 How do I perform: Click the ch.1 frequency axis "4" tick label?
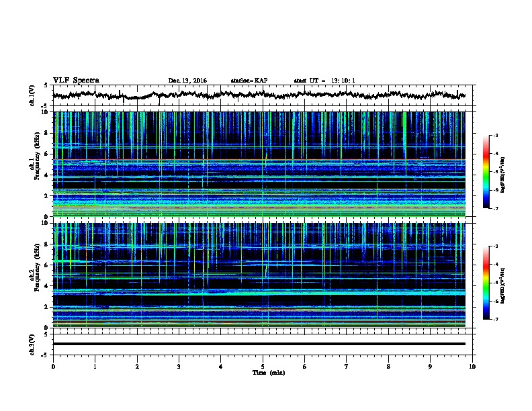click(47, 175)
